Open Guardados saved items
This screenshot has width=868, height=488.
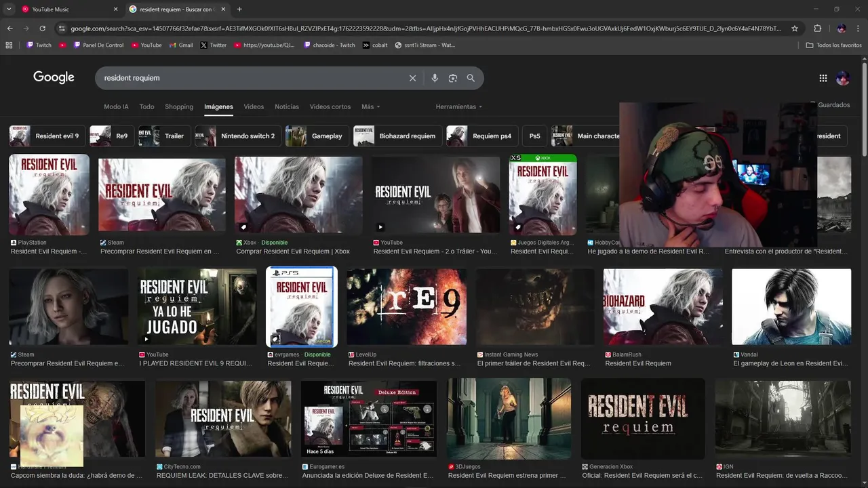click(833, 105)
